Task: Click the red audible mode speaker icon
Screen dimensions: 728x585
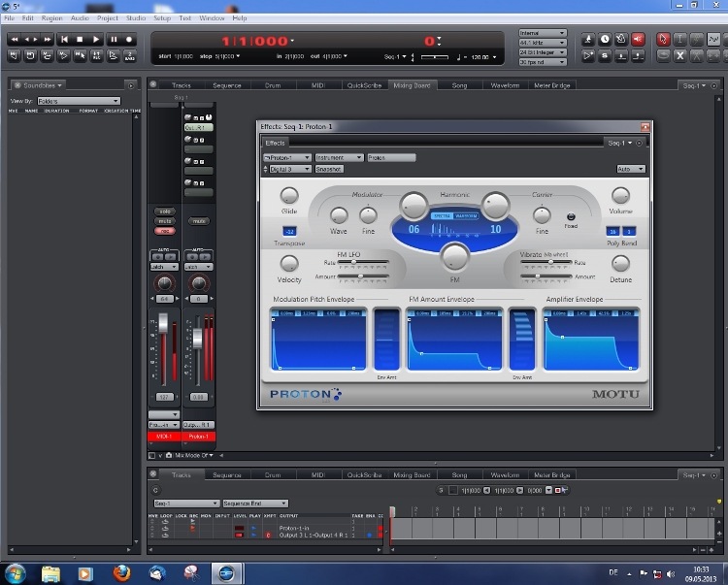Action: click(638, 40)
